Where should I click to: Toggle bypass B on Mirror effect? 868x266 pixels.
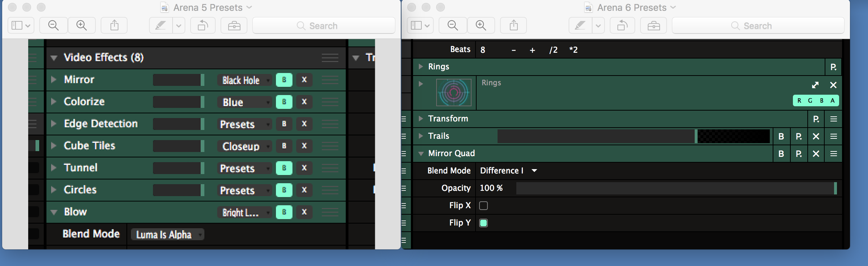(284, 80)
